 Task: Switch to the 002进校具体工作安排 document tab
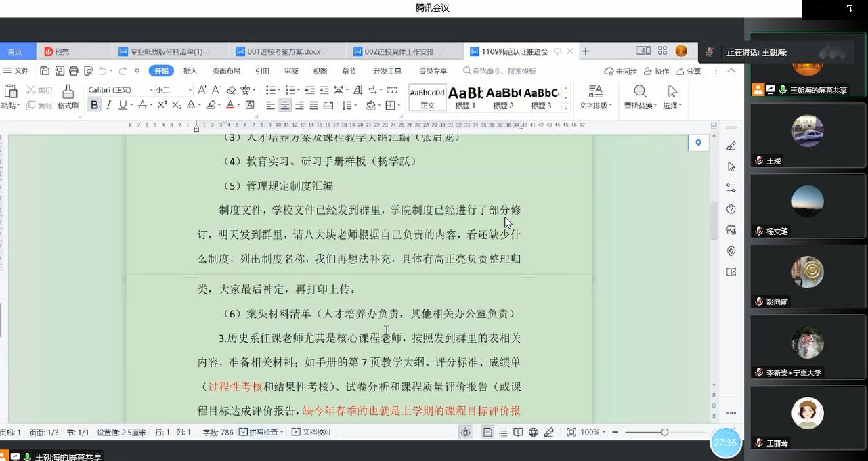(399, 51)
